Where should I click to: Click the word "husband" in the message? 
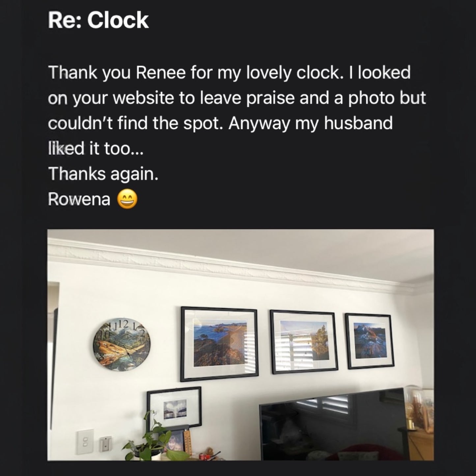(x=358, y=123)
